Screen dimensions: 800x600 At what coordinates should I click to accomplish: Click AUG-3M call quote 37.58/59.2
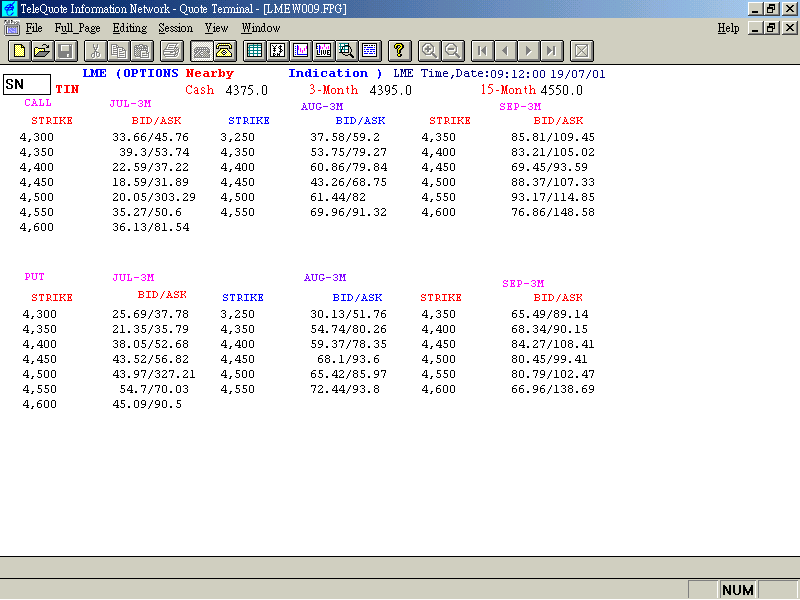pyautogui.click(x=345, y=137)
